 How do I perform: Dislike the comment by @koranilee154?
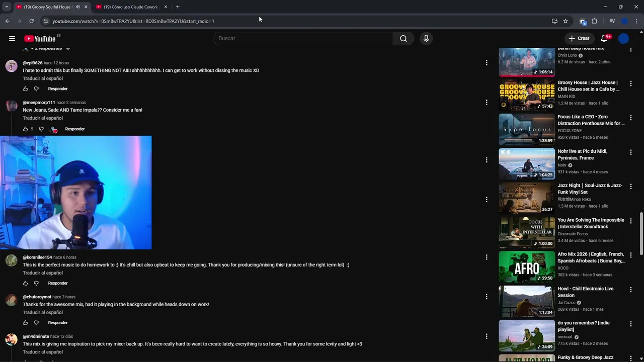pyautogui.click(x=36, y=283)
